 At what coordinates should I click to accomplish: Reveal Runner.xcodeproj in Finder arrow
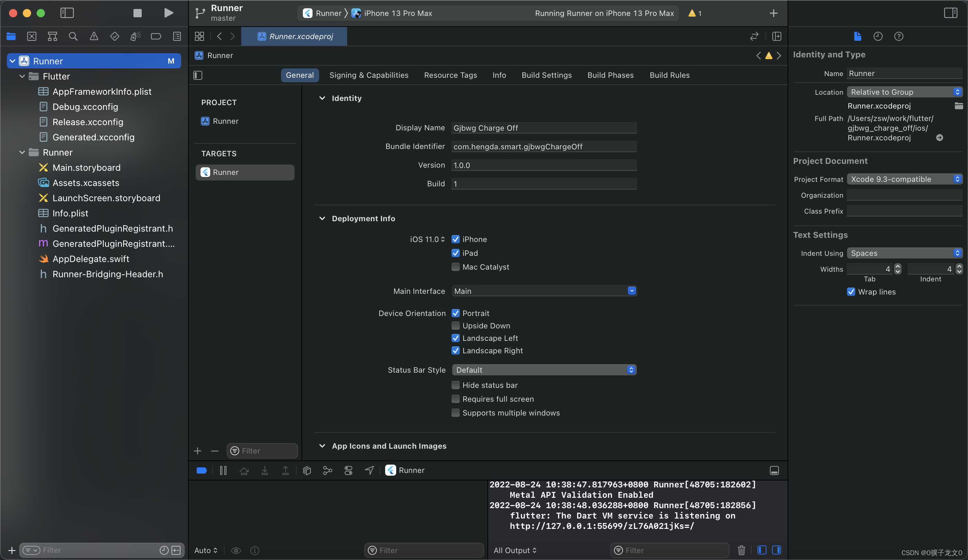(940, 138)
